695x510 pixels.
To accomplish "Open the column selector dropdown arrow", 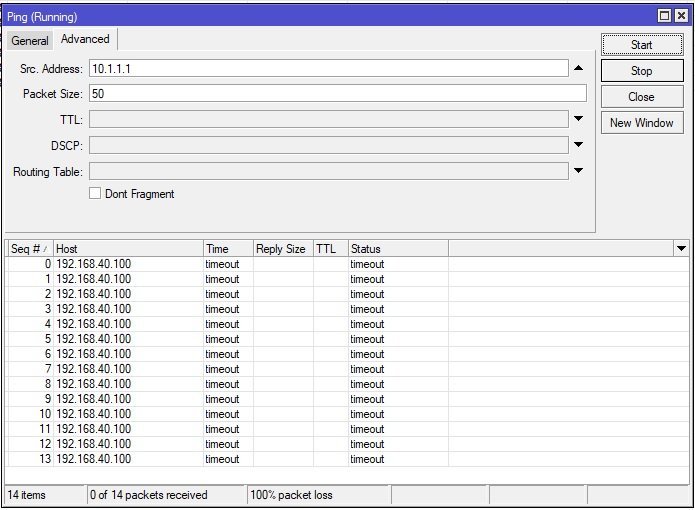I will pyautogui.click(x=681, y=249).
